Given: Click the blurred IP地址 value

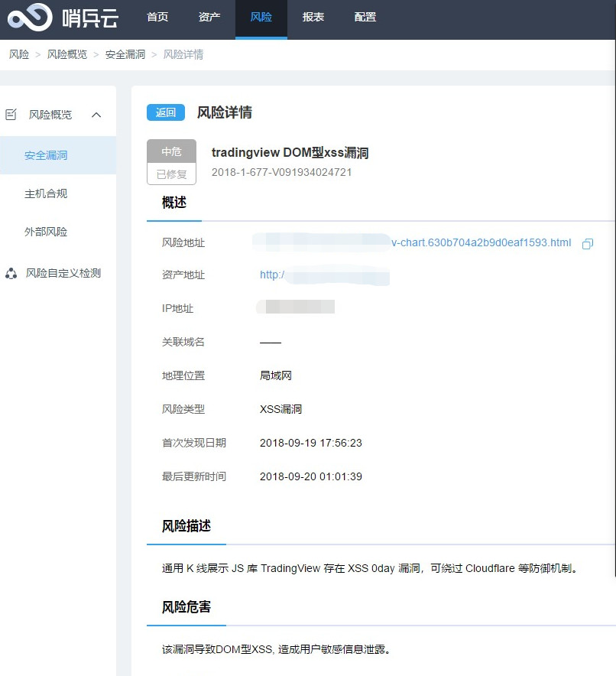Looking at the screenshot, I should (296, 307).
